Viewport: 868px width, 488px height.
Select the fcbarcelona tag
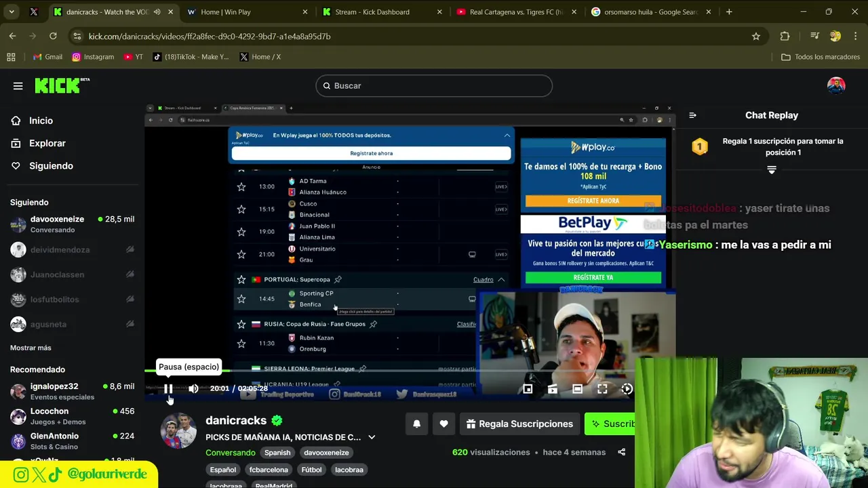point(269,470)
